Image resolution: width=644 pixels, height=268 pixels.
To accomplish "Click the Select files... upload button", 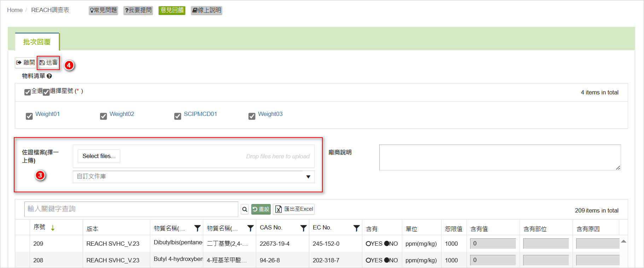I will tap(99, 156).
